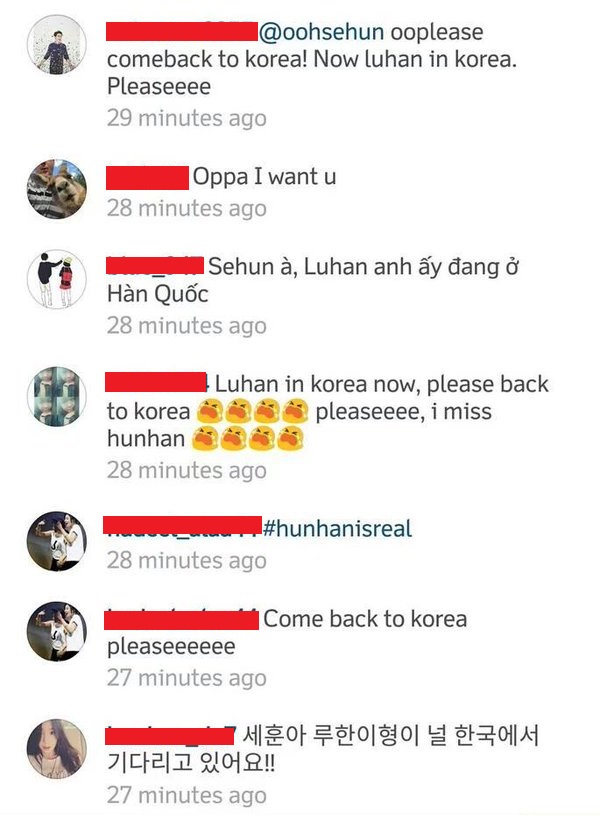Tap redacted username before 'Come back to korea'
This screenshot has width=600, height=816.
[x=181, y=620]
